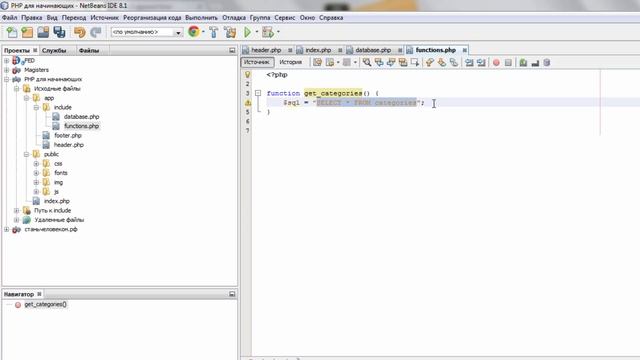Click the warning icon on line 4

(248, 103)
